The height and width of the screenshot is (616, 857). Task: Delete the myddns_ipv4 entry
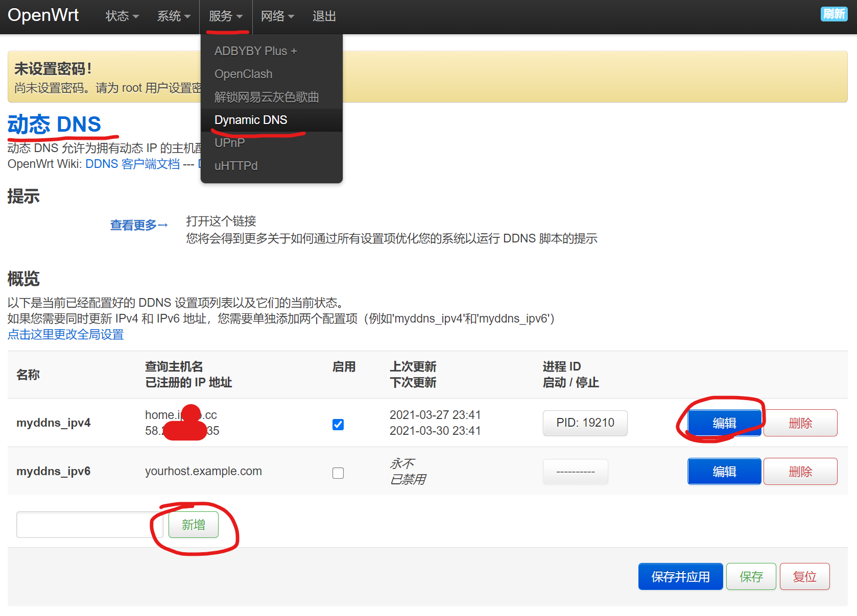(x=800, y=423)
